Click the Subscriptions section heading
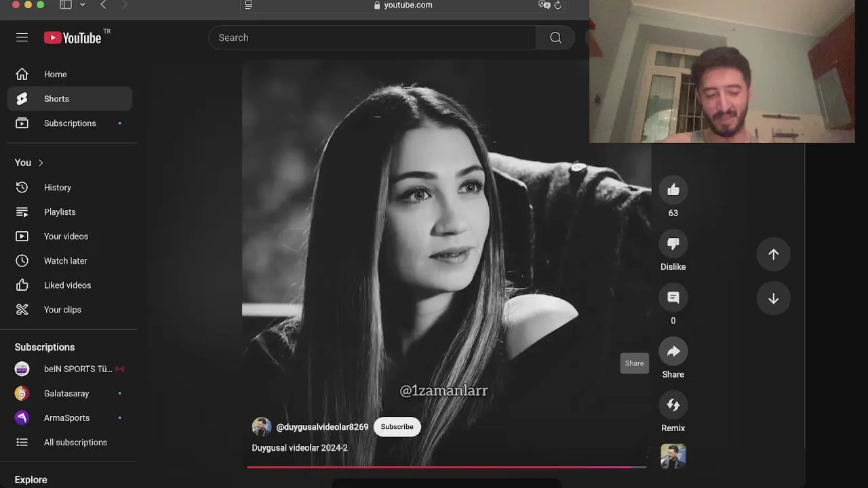Image resolution: width=868 pixels, height=488 pixels. click(x=45, y=347)
